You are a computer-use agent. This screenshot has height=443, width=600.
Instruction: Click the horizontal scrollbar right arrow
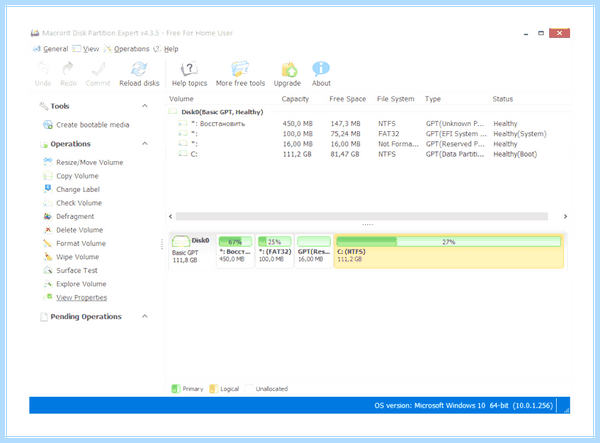[565, 217]
